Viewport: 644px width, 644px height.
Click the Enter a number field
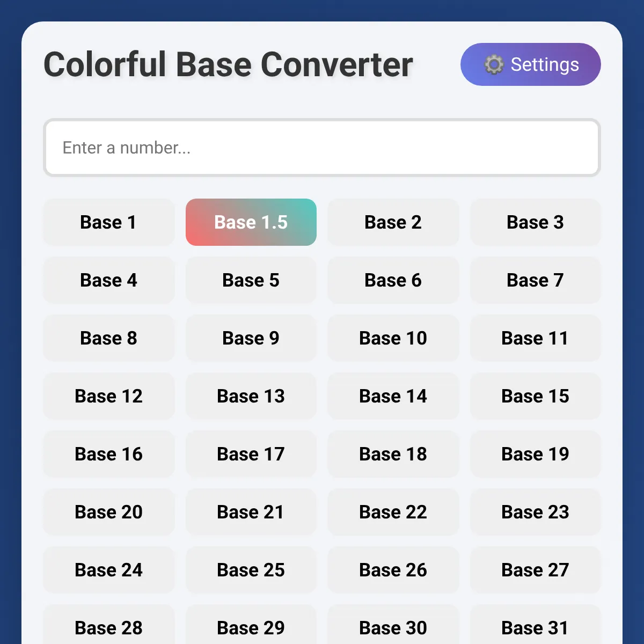coord(322,148)
